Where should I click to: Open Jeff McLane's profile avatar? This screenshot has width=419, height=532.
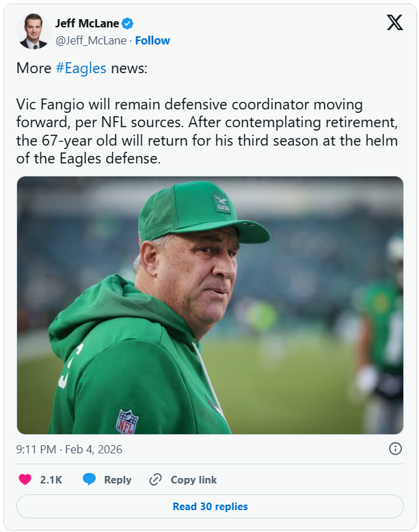pyautogui.click(x=33, y=31)
